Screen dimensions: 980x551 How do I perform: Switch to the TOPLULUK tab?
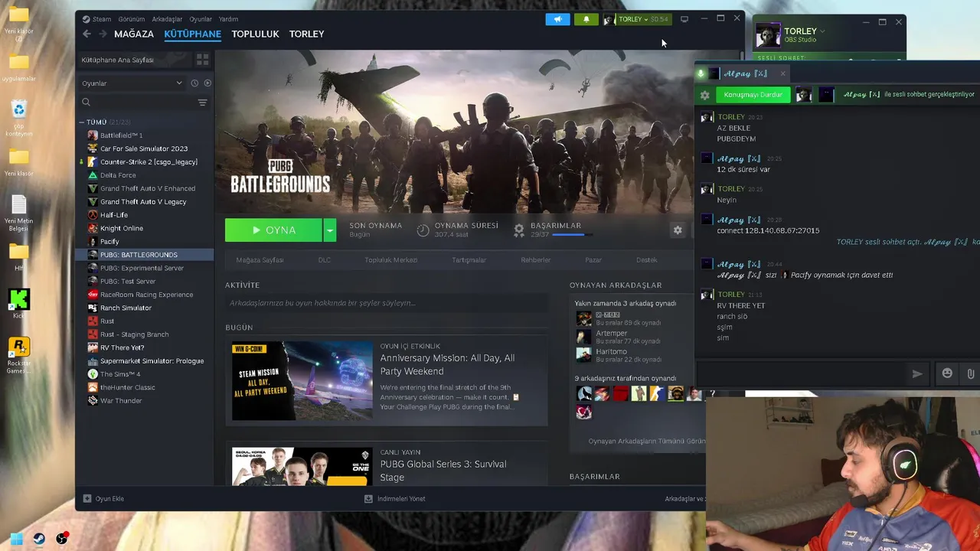(x=255, y=34)
